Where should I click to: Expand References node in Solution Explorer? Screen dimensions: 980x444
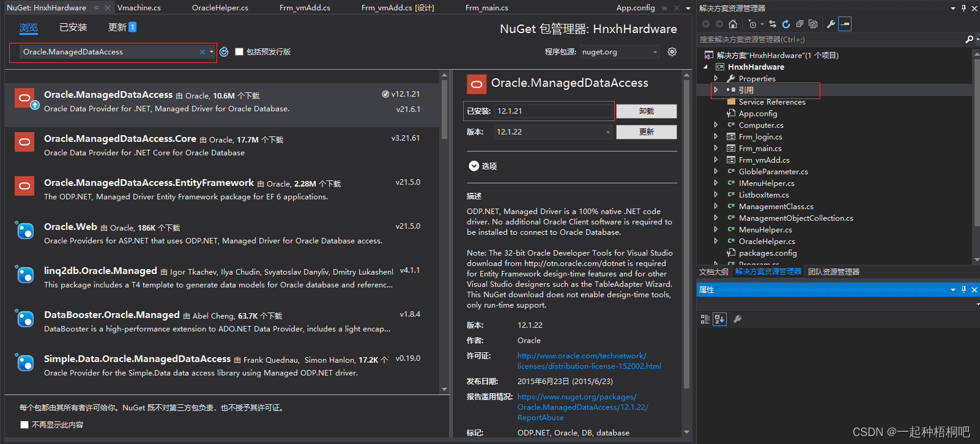pos(716,90)
